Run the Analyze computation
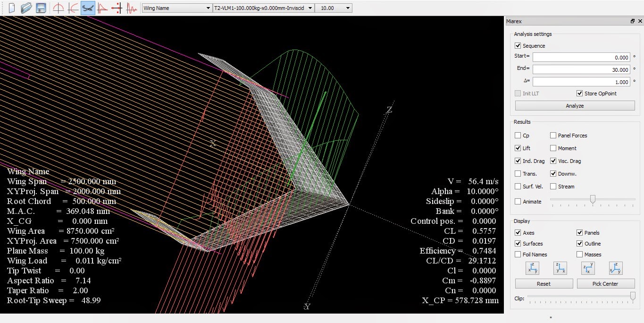This screenshot has height=323, width=644. pyautogui.click(x=575, y=105)
